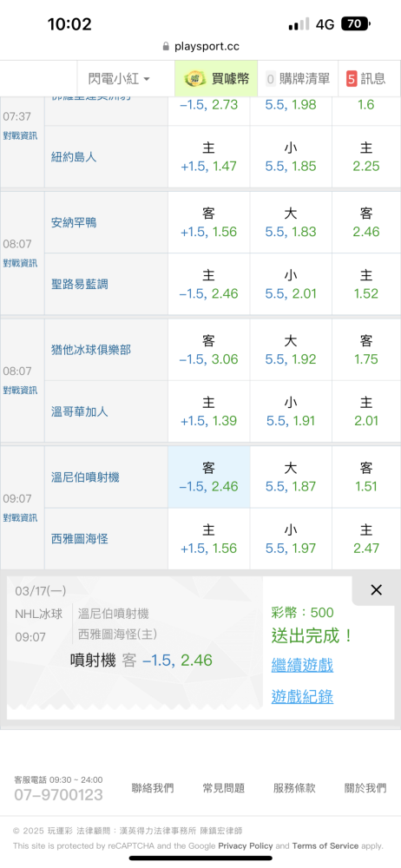Tap the red 5 message badge
This screenshot has height=868, width=401.
pyautogui.click(x=352, y=79)
